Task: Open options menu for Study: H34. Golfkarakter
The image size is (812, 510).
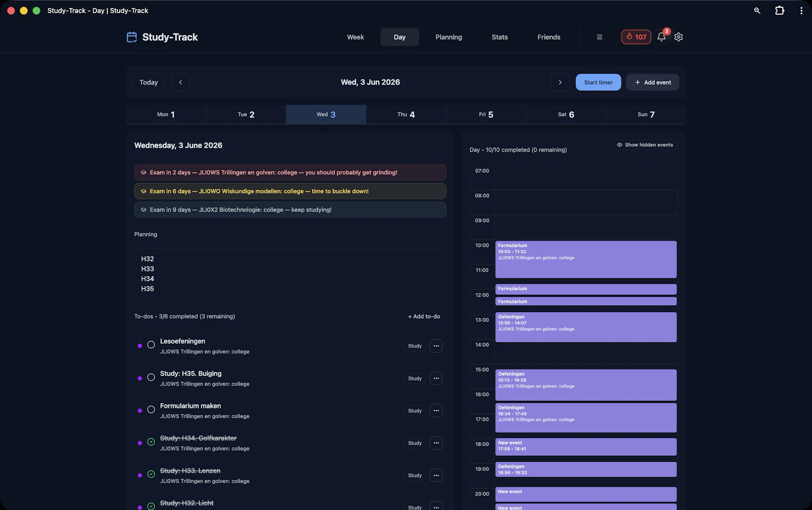Action: [436, 443]
